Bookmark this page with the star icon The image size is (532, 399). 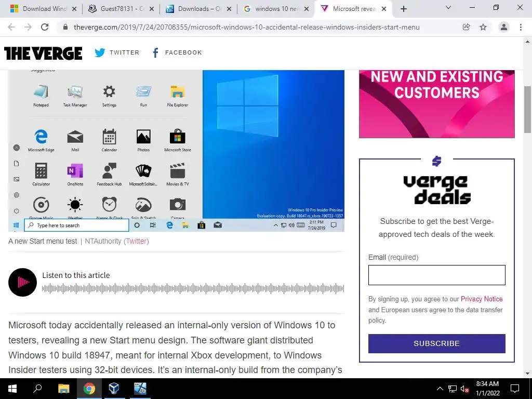pos(483,27)
